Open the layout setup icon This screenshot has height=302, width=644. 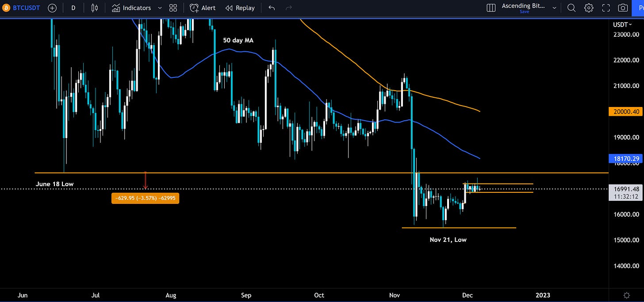(491, 8)
